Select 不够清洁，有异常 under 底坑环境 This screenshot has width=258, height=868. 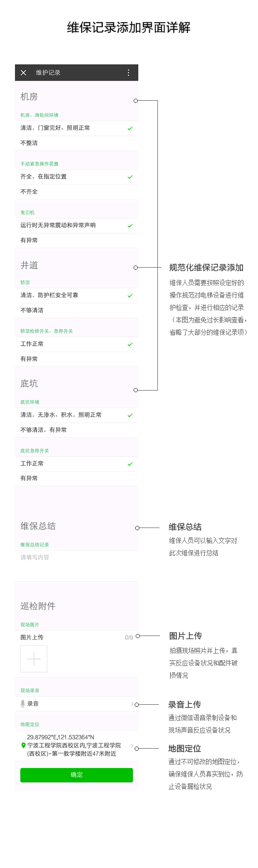coord(76,430)
